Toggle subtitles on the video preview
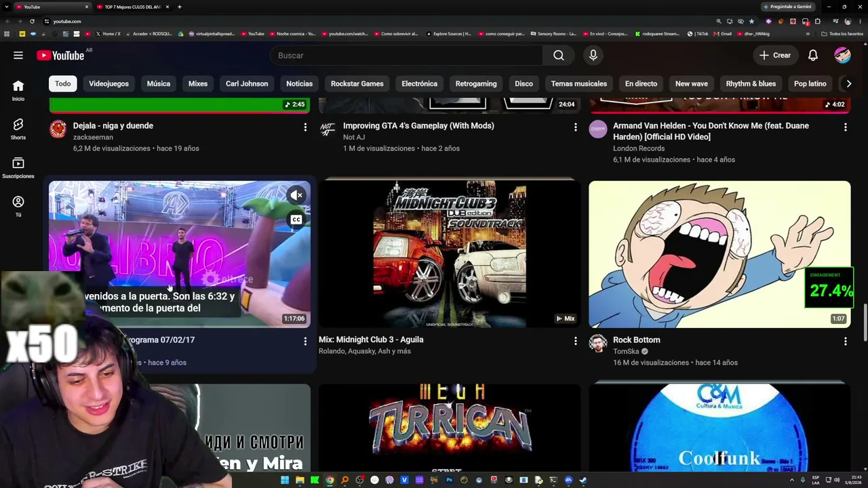Screen dimensions: 868x488 click(296, 220)
